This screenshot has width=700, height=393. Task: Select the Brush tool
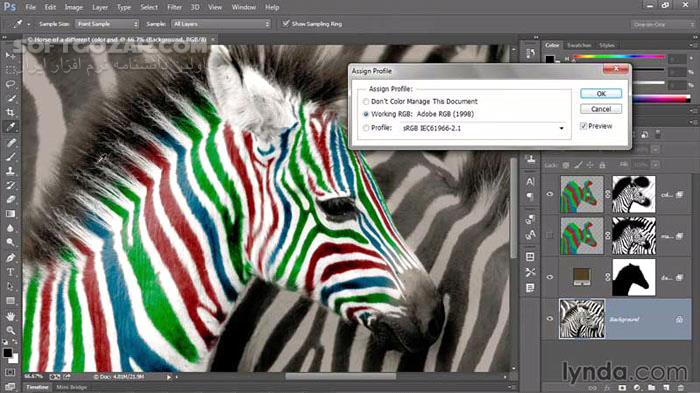10,157
